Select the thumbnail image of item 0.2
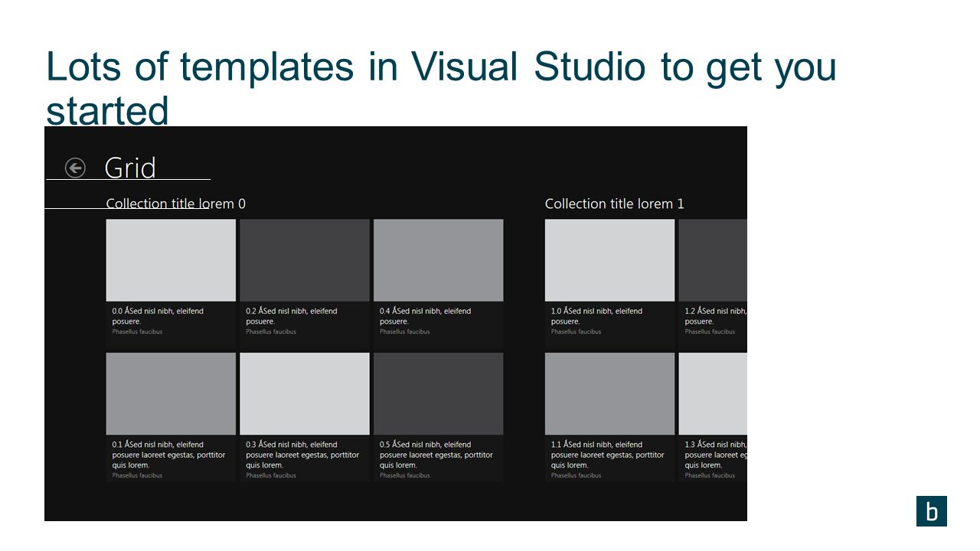This screenshot has height=551, width=980. 305,260
